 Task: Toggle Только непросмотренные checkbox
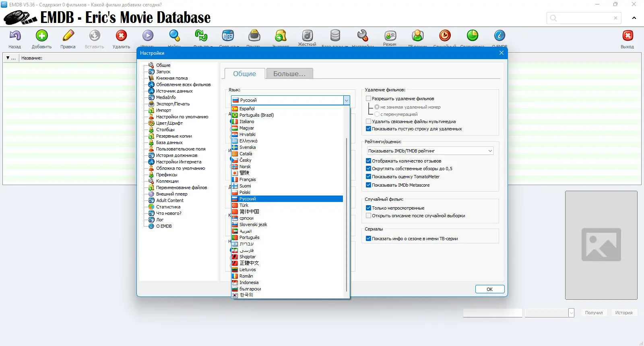coord(368,208)
